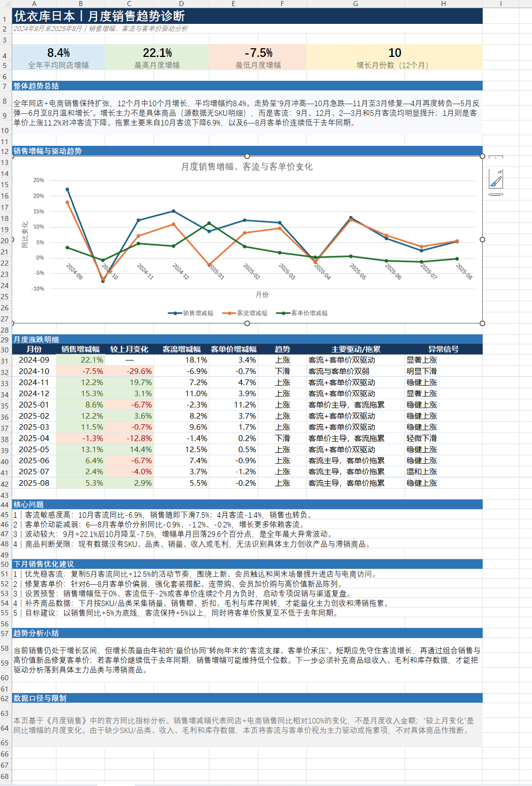The height and width of the screenshot is (786, 532).
Task: Select the 8.4% KPI value
Action: 58,53
